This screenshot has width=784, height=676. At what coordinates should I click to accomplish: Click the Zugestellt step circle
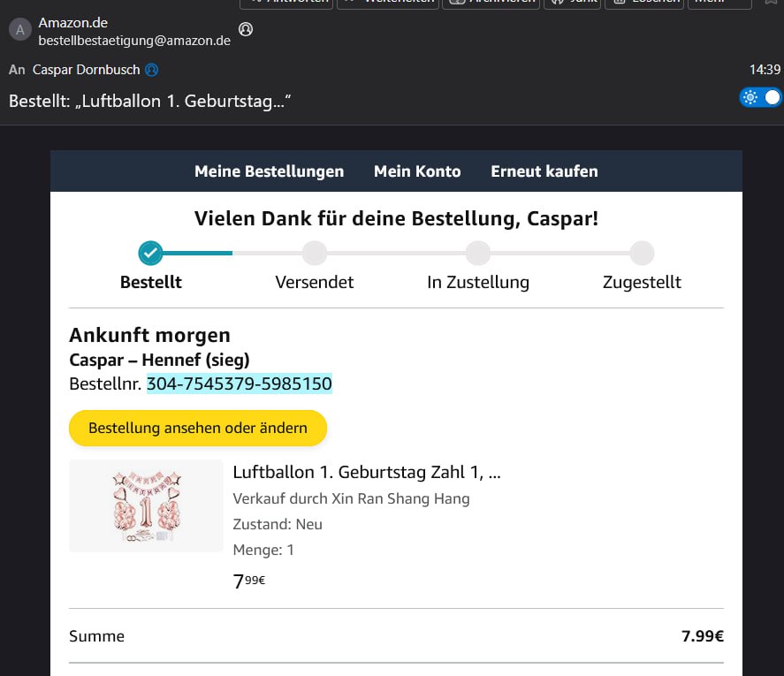point(642,254)
